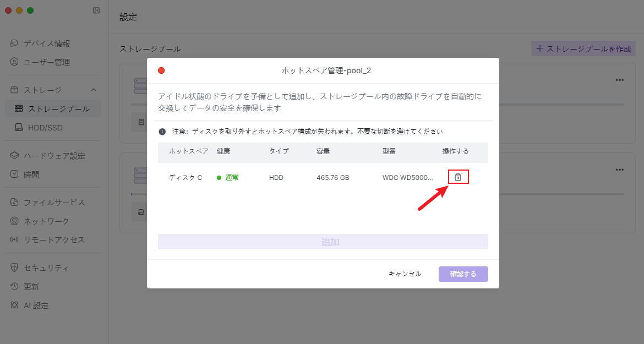The height and width of the screenshot is (344, 644).
Task: Open セキュリティ settings
Action: [x=46, y=268]
